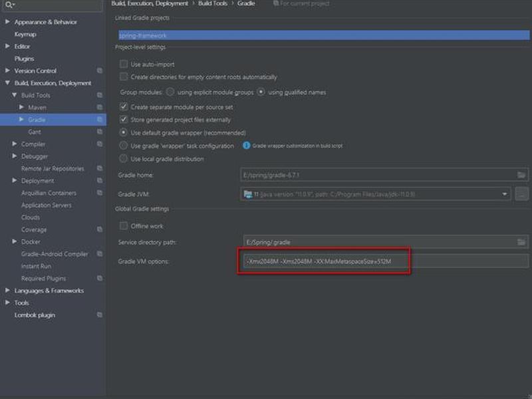Click the project-scope icon beside Compiler

tap(99, 144)
